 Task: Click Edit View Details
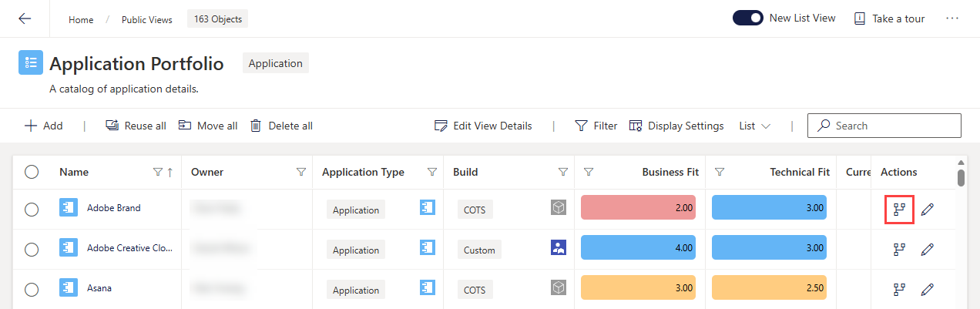tap(483, 126)
